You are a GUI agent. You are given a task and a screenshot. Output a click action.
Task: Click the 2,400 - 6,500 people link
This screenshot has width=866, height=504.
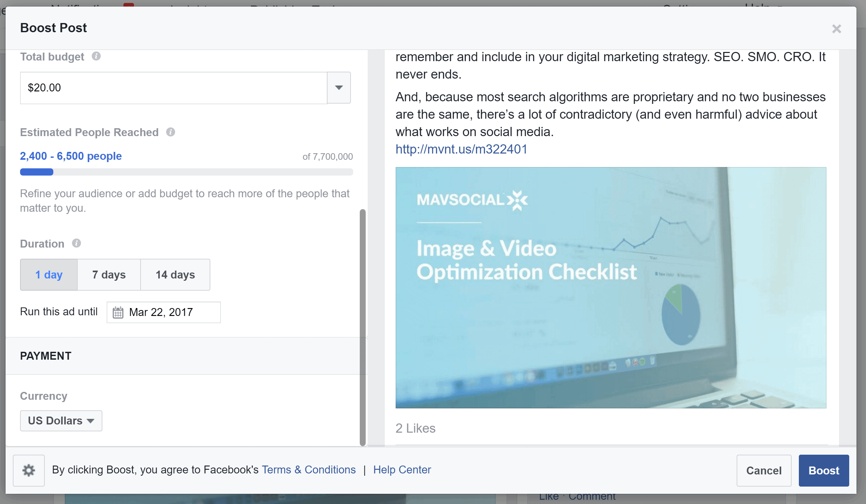pos(70,156)
